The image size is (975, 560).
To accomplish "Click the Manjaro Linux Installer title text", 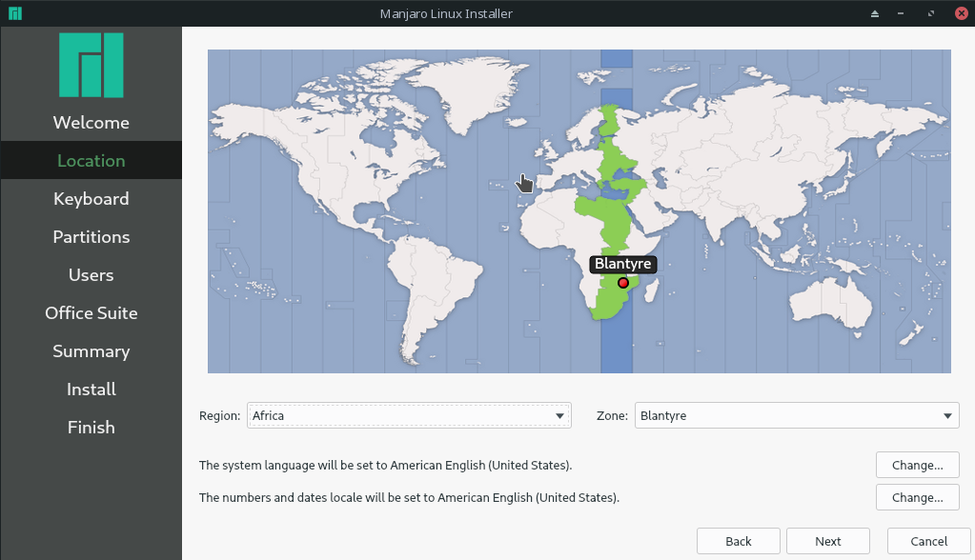I will pos(446,13).
